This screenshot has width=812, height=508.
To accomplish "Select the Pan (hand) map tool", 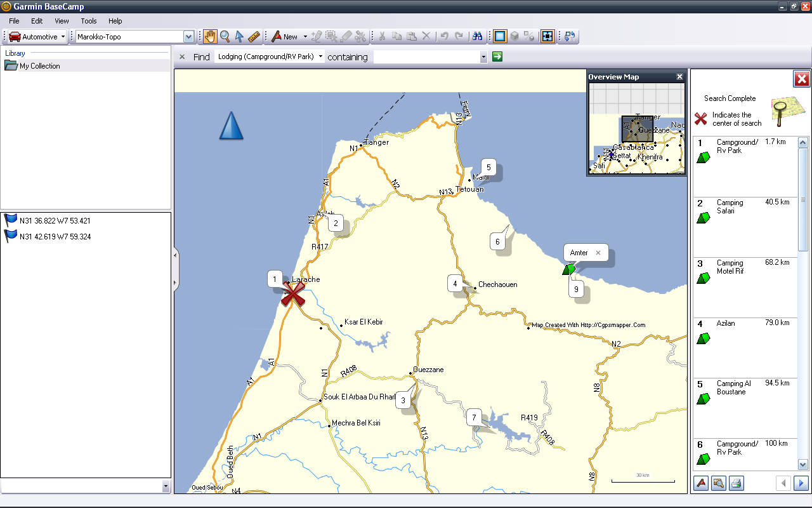I will [x=210, y=37].
